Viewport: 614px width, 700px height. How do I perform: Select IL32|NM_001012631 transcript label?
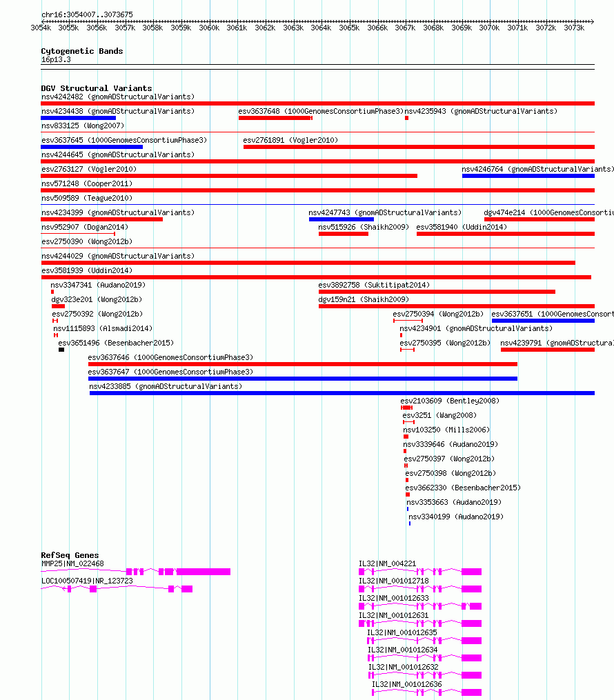[393, 616]
